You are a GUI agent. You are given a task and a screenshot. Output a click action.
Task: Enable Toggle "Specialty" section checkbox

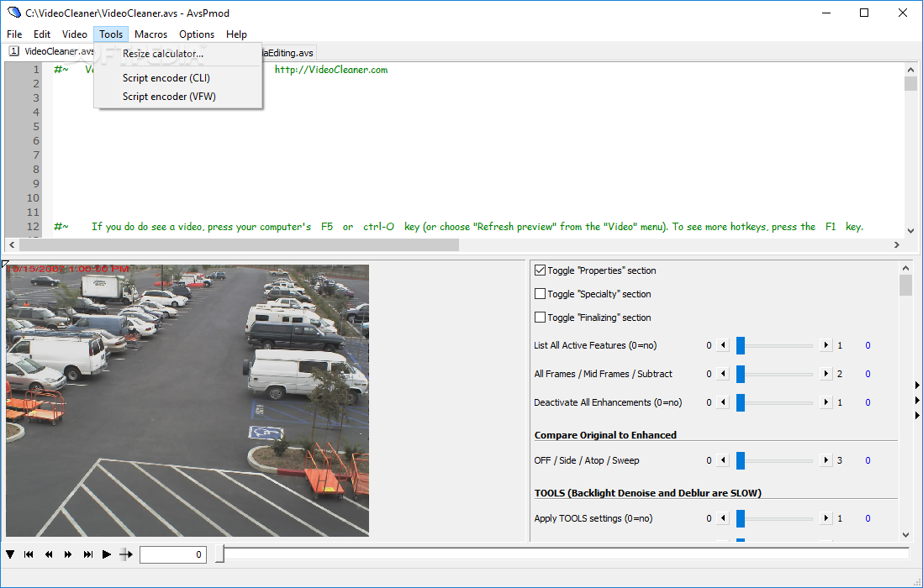click(x=540, y=293)
